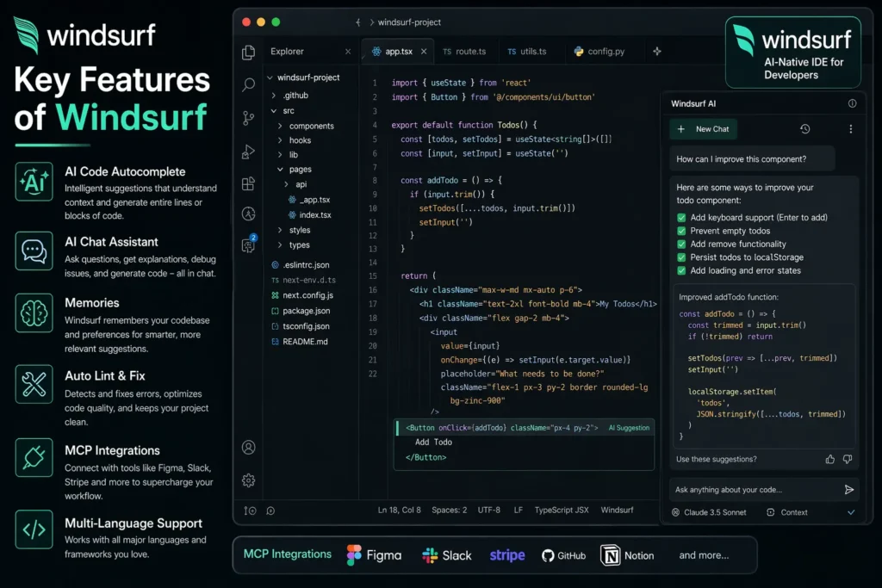This screenshot has height=588, width=882.
Task: Open the Windsurf AI three-dot menu
Action: (x=850, y=129)
